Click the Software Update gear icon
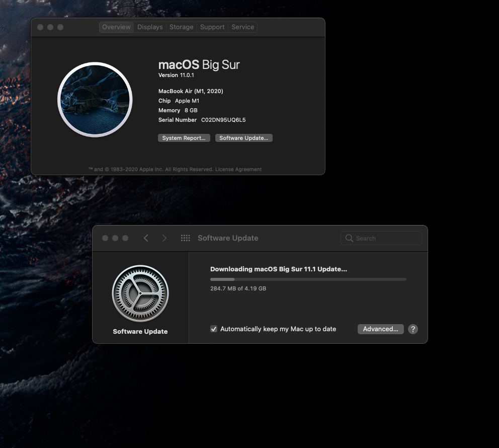 tap(140, 293)
